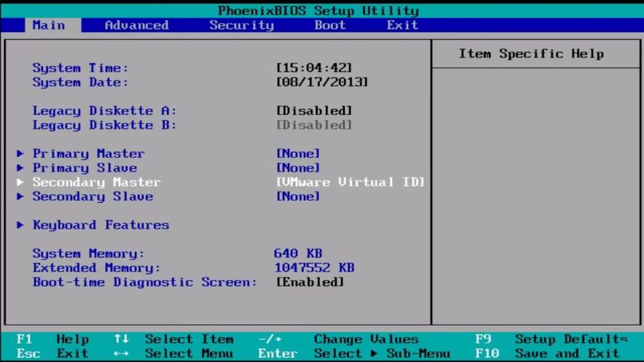The image size is (644, 362).
Task: Click arrow icon beside Secondary Master
Action: click(x=20, y=182)
